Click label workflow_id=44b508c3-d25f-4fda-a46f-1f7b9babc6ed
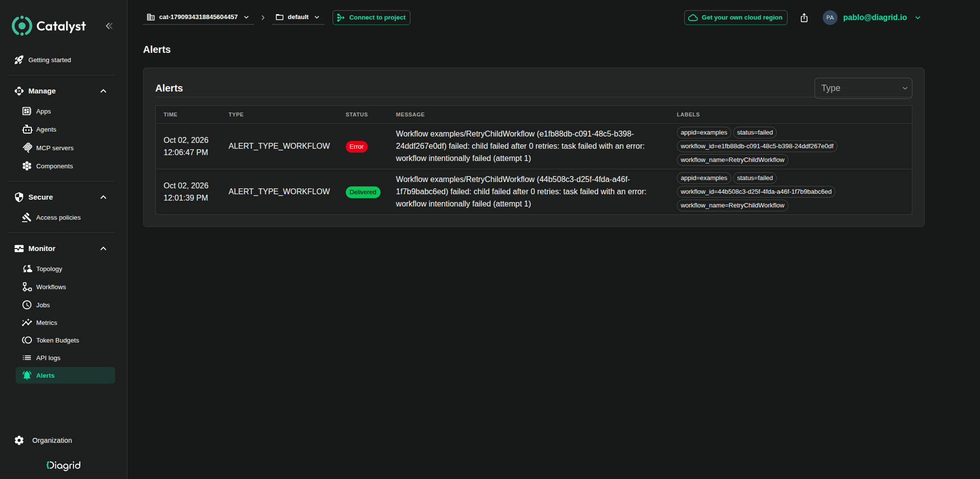980x479 pixels. [756, 192]
